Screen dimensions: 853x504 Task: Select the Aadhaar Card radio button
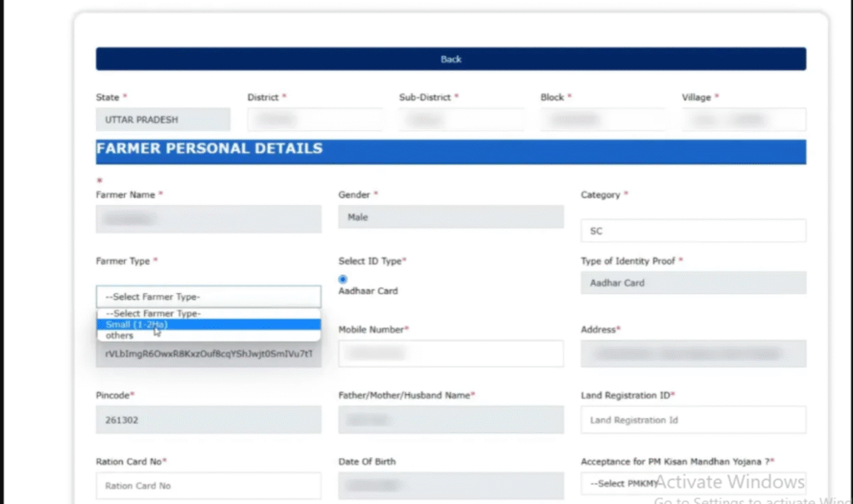click(x=343, y=279)
